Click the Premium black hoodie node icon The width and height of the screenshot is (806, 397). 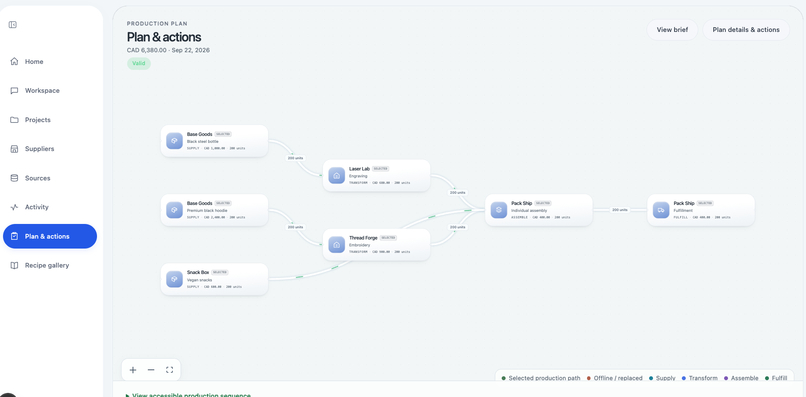174,210
